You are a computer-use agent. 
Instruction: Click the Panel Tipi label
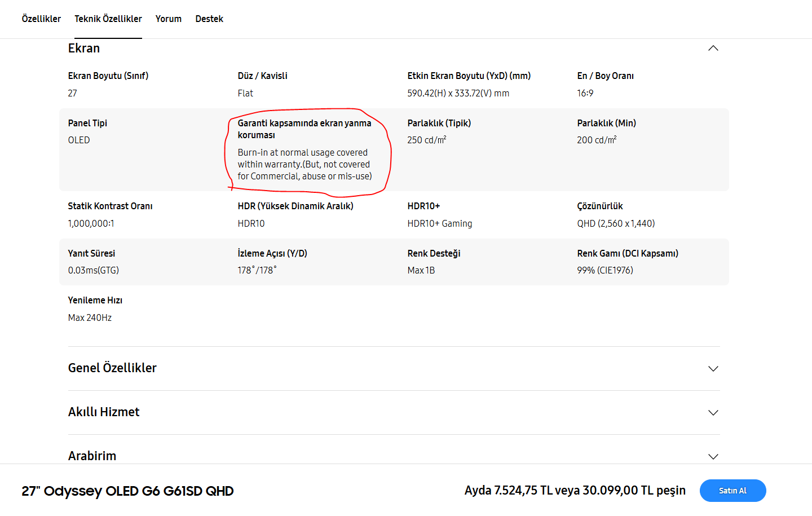[x=87, y=123]
